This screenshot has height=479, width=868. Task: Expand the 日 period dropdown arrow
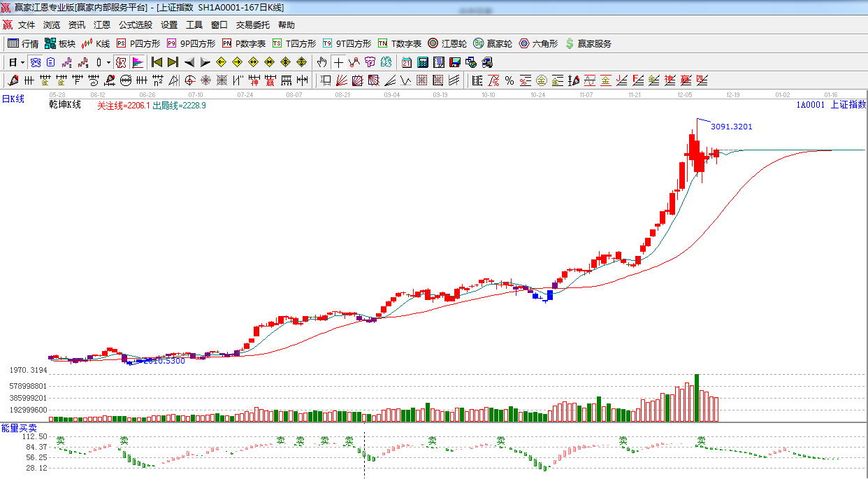tap(22, 62)
